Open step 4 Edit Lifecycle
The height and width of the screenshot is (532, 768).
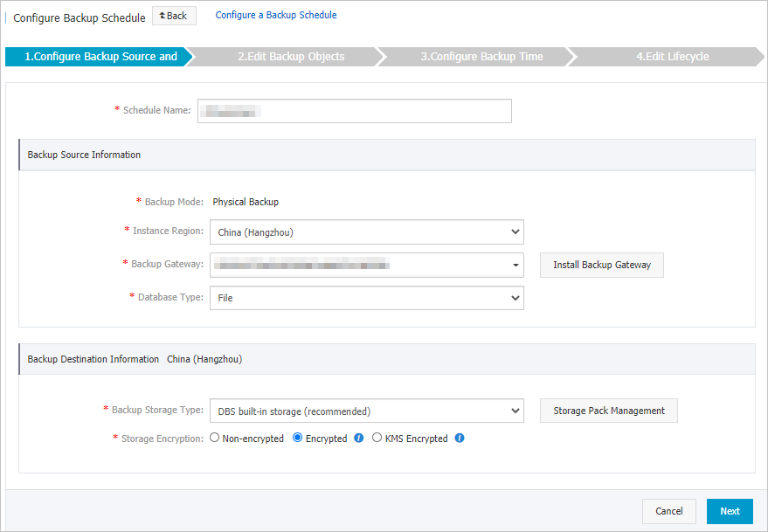tap(673, 56)
